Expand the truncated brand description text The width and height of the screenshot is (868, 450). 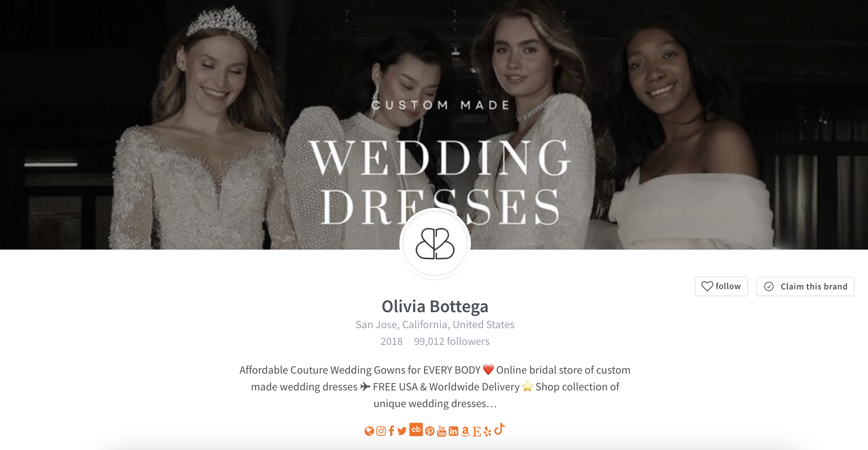[491, 404]
